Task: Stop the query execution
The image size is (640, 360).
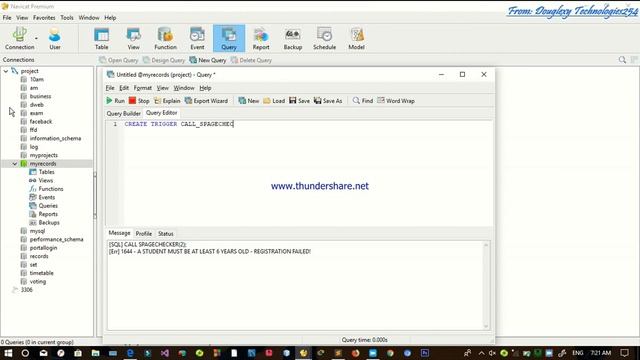Action: [139, 100]
